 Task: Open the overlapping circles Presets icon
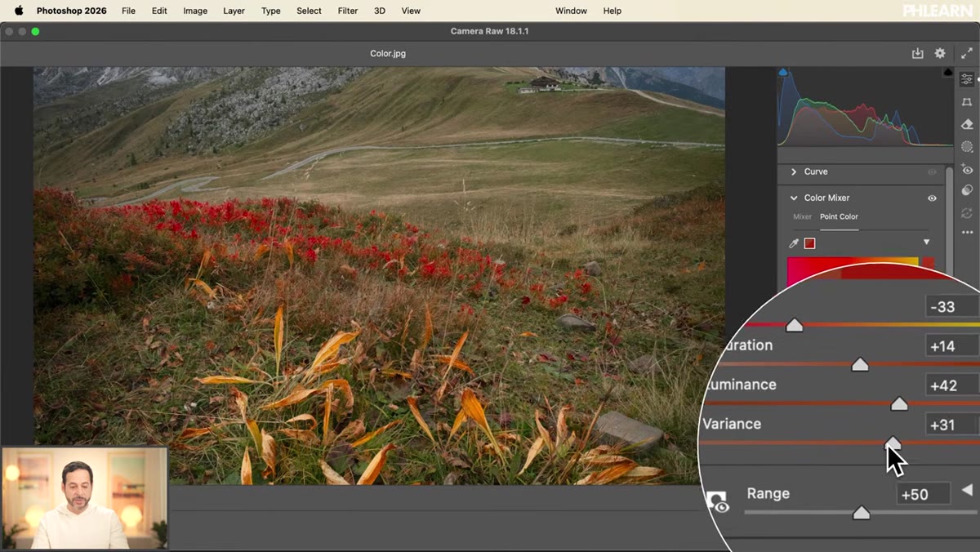(967, 190)
